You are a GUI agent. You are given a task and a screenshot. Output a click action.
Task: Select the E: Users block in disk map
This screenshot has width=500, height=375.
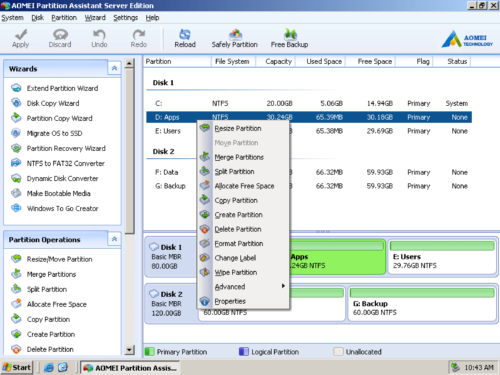(x=442, y=257)
